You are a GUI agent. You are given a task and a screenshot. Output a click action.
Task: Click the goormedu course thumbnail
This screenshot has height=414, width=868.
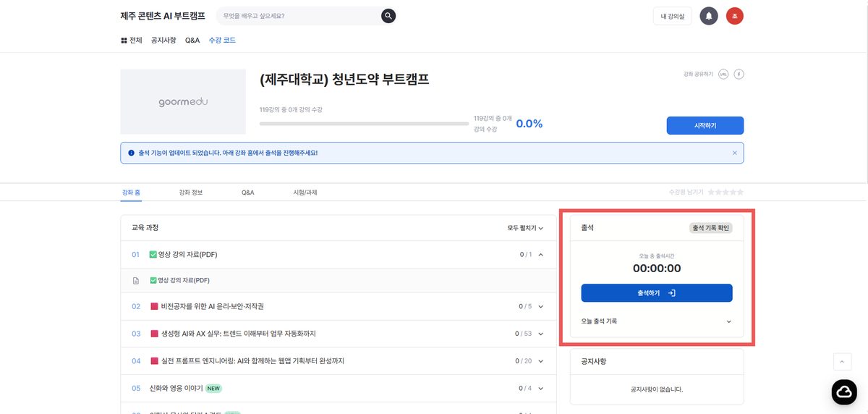[x=183, y=101]
